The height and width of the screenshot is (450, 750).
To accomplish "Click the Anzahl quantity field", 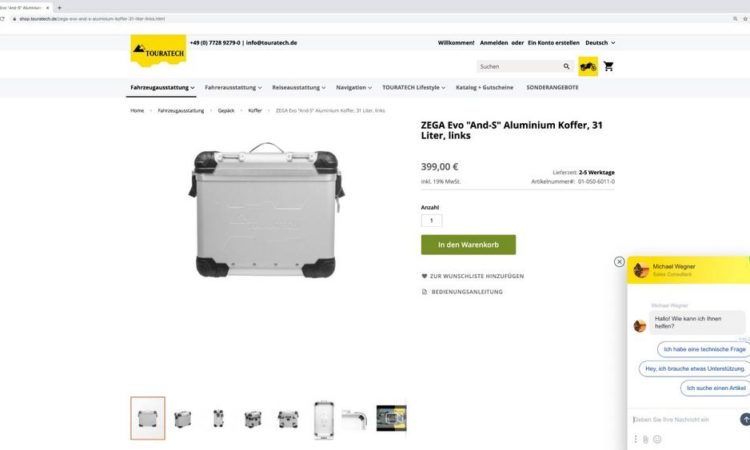I will pyautogui.click(x=431, y=220).
